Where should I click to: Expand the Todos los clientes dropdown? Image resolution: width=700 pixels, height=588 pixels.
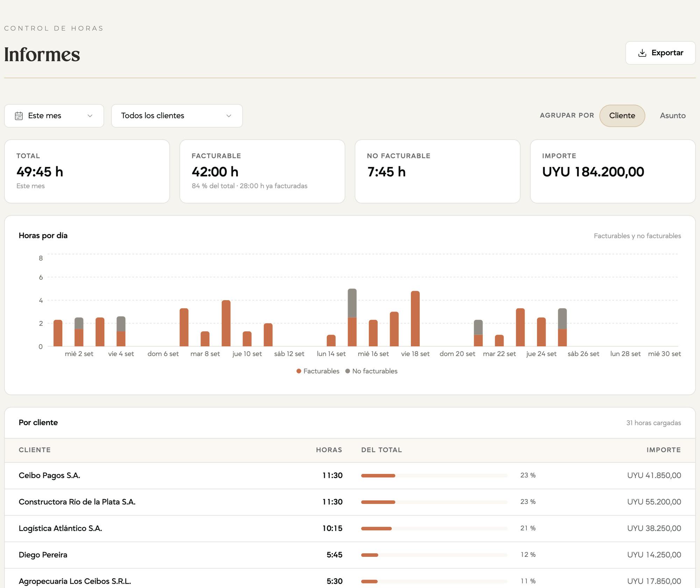click(x=177, y=116)
